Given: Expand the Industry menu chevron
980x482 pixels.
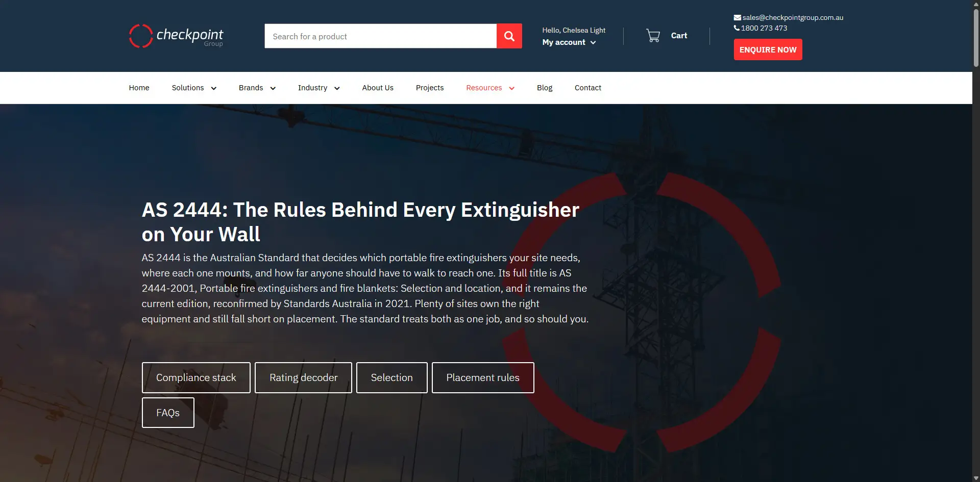Looking at the screenshot, I should [337, 88].
